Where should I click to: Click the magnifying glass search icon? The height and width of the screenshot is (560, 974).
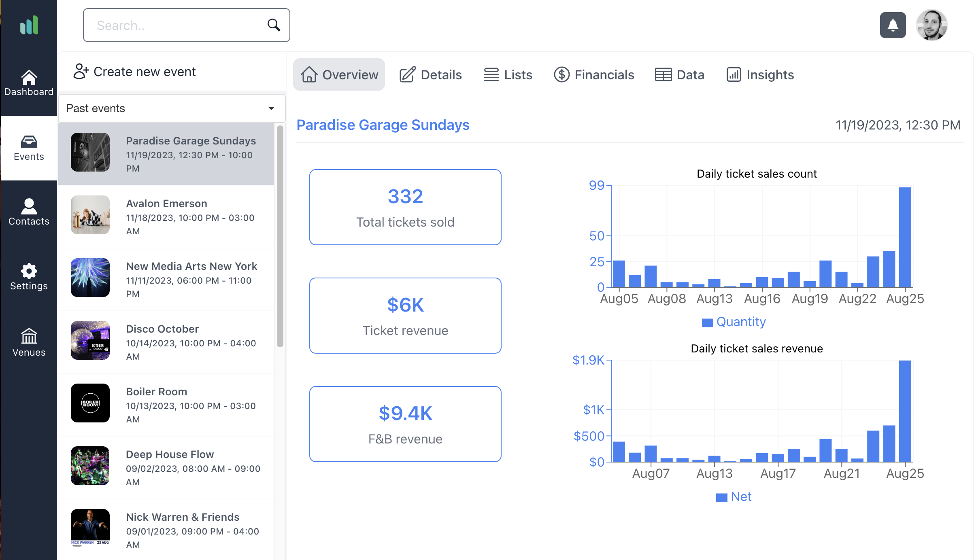(x=274, y=25)
